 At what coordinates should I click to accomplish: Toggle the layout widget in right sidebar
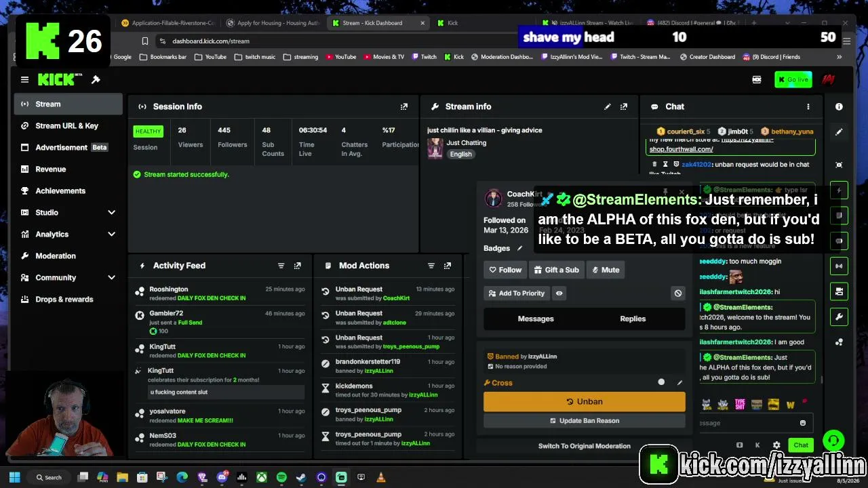tap(839, 291)
